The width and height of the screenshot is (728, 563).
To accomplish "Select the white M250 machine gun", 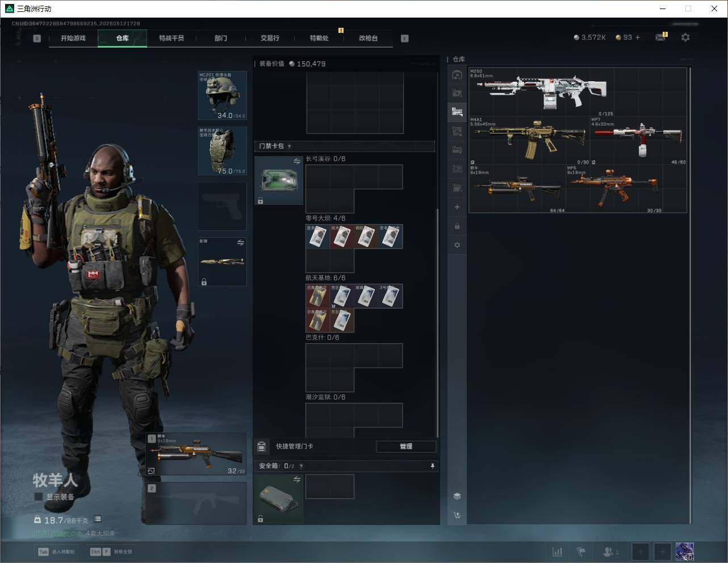I will [542, 92].
